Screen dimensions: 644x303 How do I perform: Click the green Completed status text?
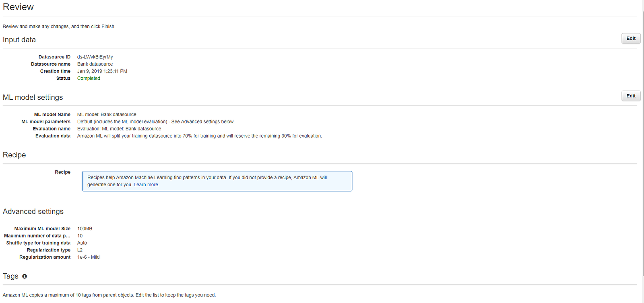89,78
